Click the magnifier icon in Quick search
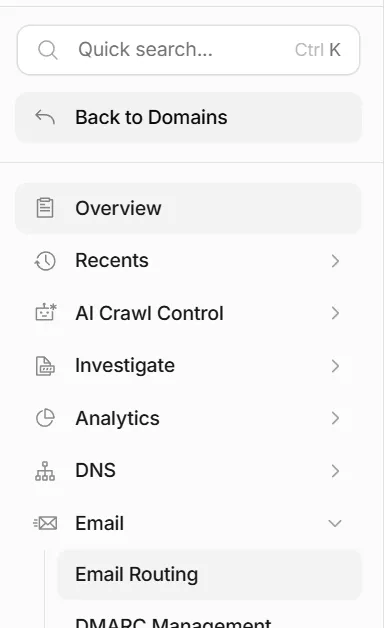The width and height of the screenshot is (384, 628). coord(48,50)
